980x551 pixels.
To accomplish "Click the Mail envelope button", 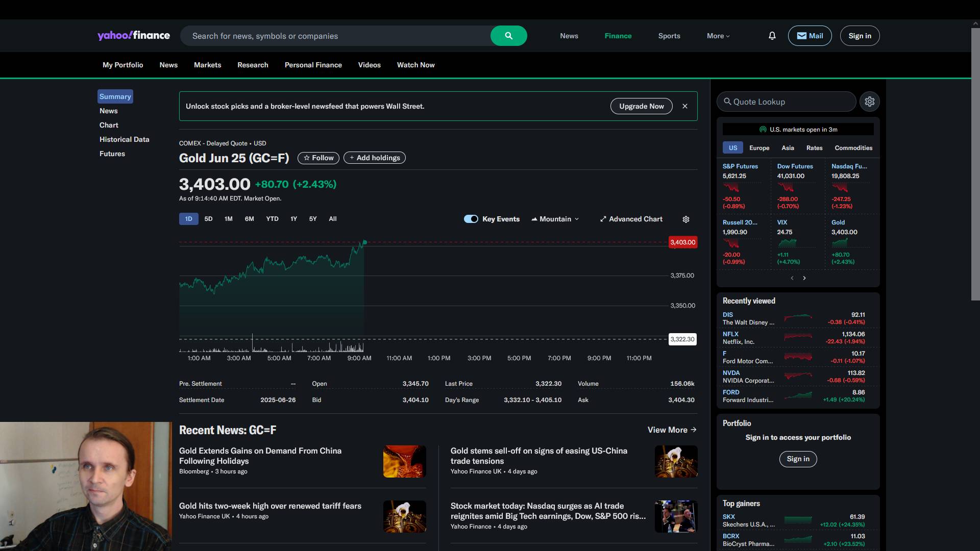I will (x=810, y=36).
